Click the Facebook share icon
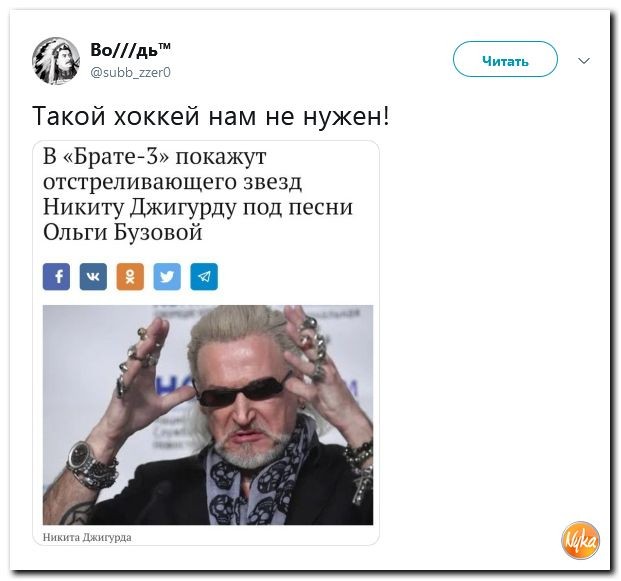621x581 pixels. tap(56, 276)
